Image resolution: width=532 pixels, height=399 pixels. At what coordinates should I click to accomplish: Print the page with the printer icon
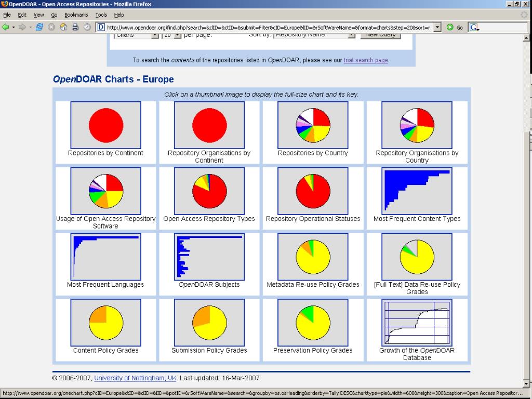tap(75, 27)
